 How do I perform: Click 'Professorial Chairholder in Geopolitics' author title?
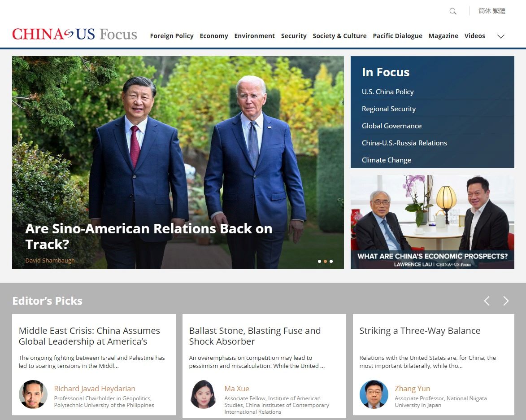point(104,402)
